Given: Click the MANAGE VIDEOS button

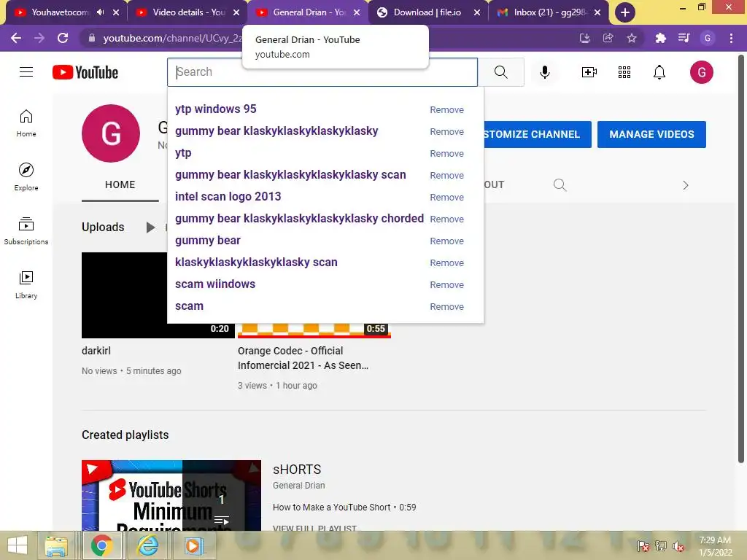Looking at the screenshot, I should tap(651, 134).
